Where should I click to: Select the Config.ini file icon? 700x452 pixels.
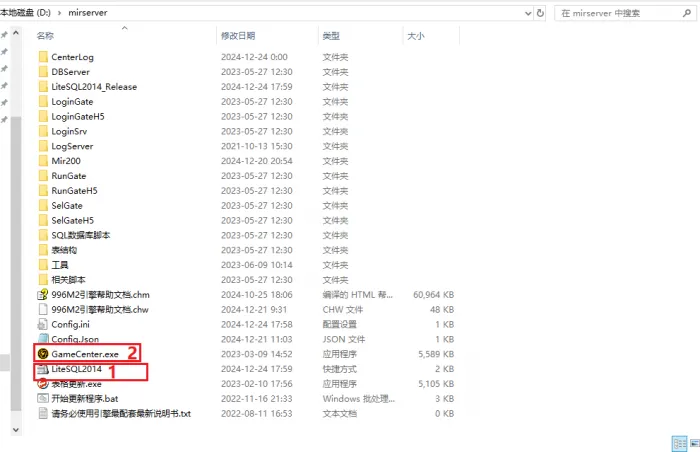(43, 324)
